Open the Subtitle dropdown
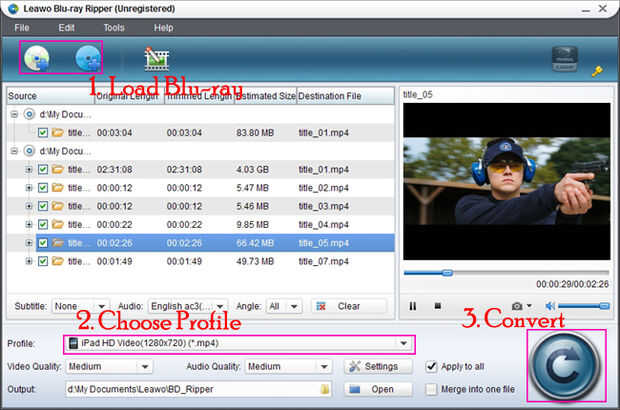 (x=101, y=306)
